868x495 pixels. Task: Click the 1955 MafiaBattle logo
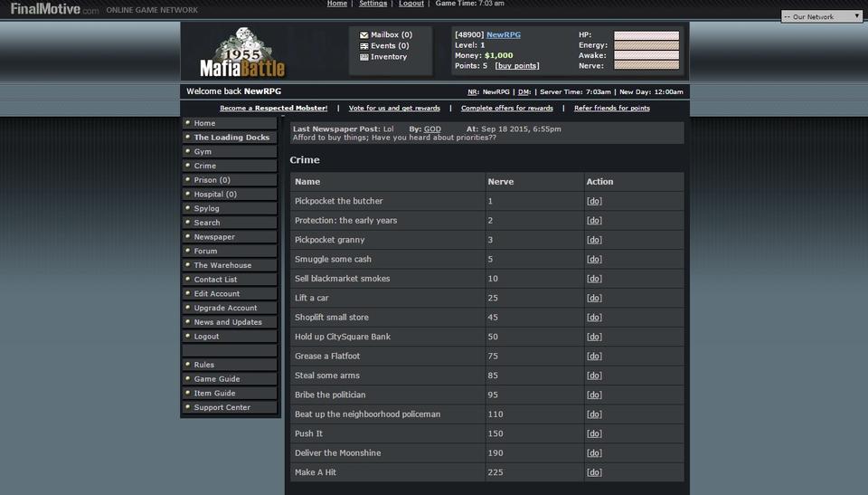click(x=242, y=54)
